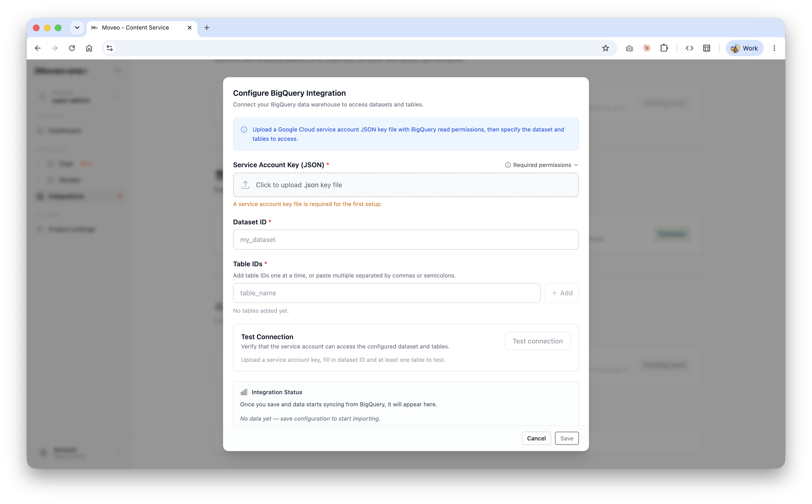Bookmark this page with the star icon
812x504 pixels.
point(606,48)
